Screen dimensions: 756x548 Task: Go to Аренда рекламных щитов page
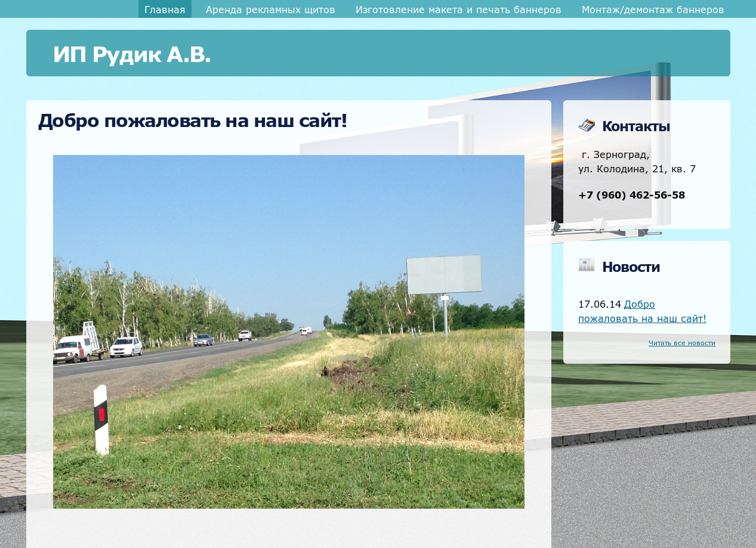click(270, 9)
